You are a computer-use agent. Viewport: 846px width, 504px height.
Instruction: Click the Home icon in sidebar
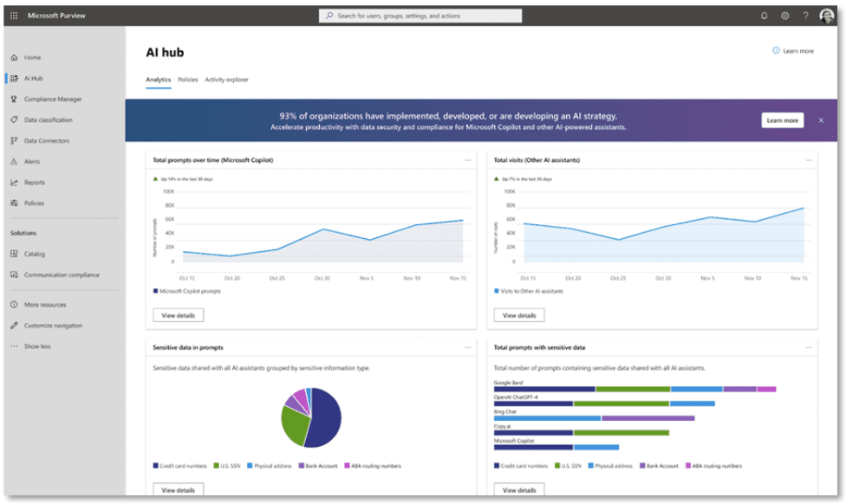click(14, 57)
